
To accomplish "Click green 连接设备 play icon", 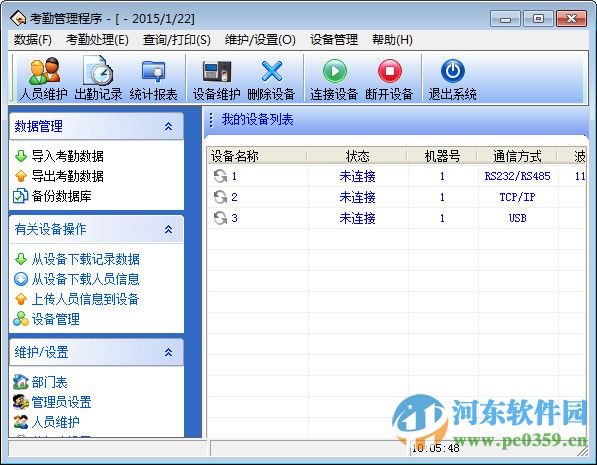I will pyautogui.click(x=334, y=71).
